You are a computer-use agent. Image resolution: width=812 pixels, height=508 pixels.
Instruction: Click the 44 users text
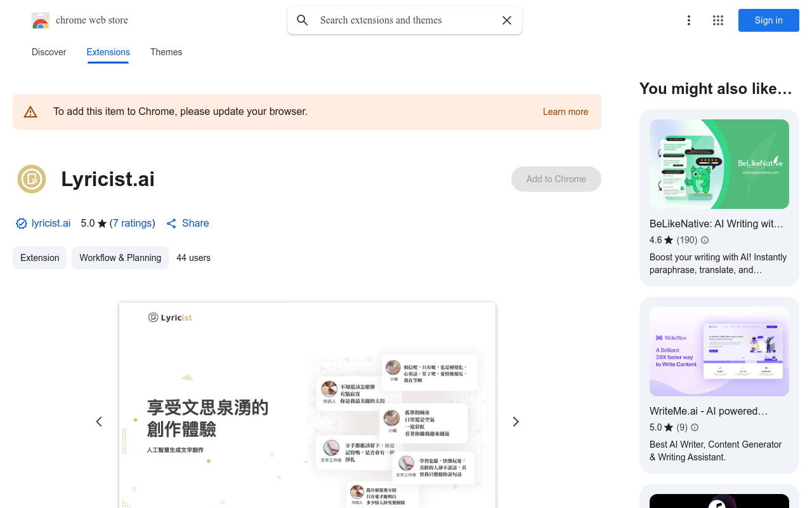click(193, 258)
